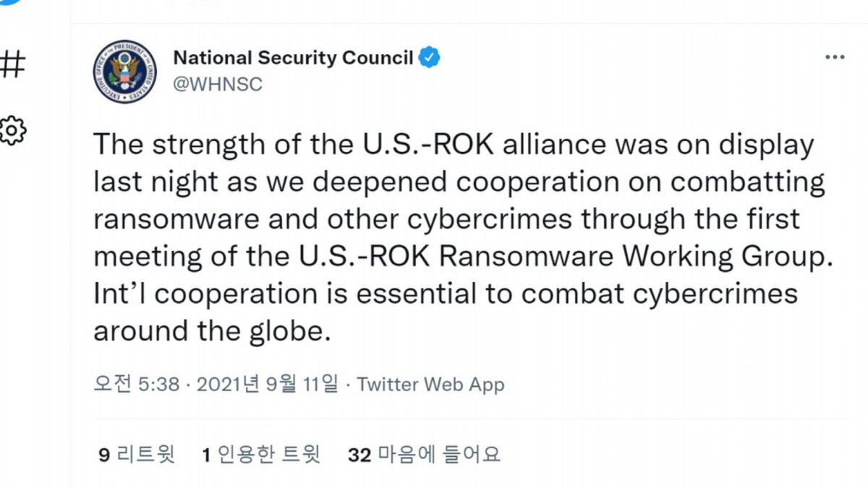Click the "National Security Council" display name
Screen dimensions: 868x488
[x=293, y=58]
